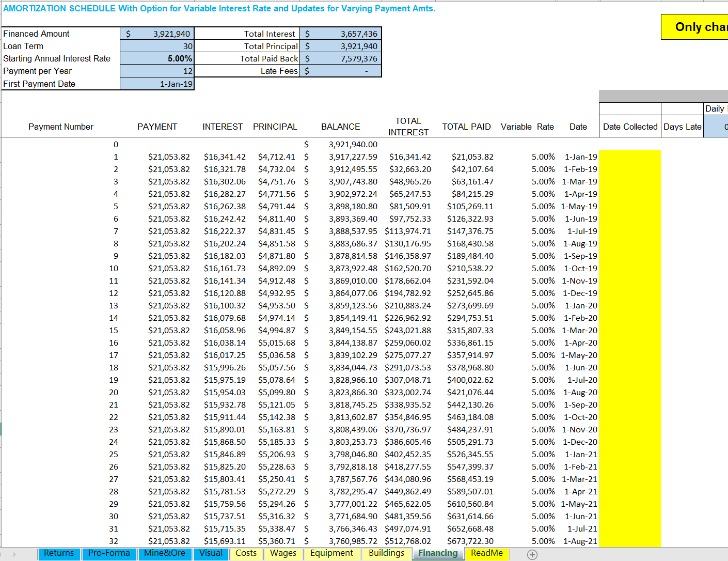Go to the Costs sheet tab
This screenshot has height=561, width=728.
click(246, 553)
